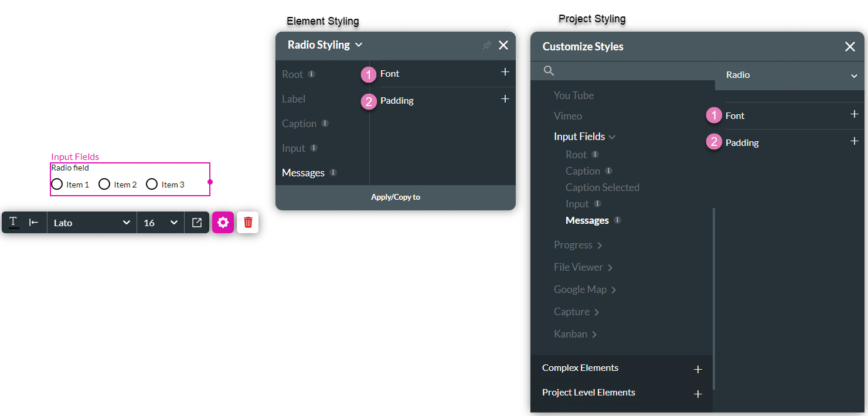Screen dimensions: 868x416
Task: Click the info icon beside Messages
Action: [332, 172]
